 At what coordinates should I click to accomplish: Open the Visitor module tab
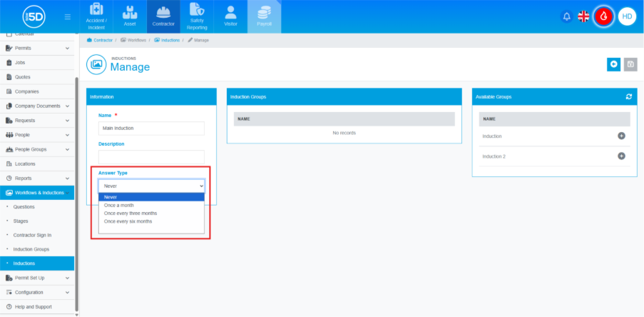[x=230, y=16]
